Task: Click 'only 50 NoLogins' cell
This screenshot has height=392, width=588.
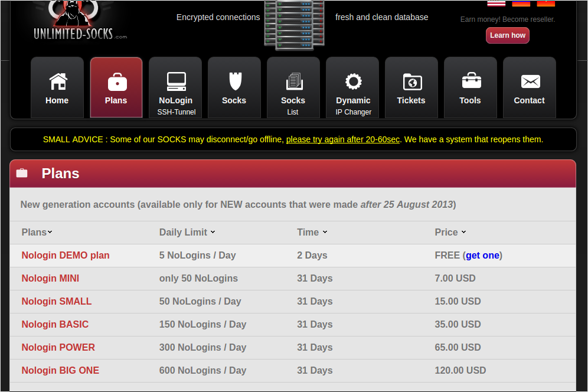Action: point(198,278)
